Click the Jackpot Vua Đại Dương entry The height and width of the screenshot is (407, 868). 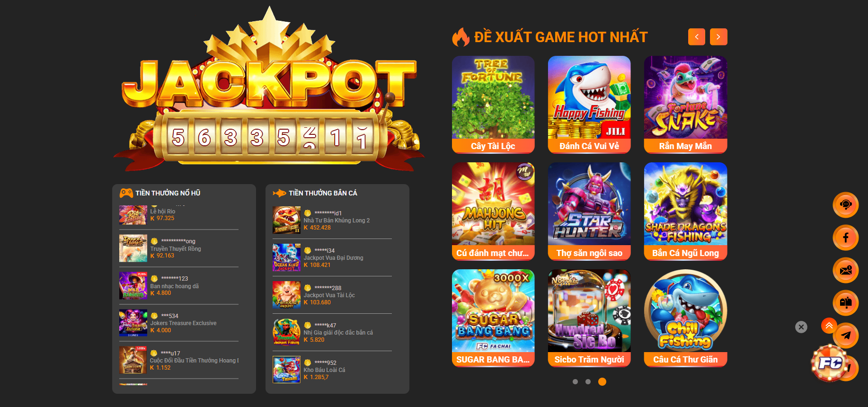(x=332, y=257)
